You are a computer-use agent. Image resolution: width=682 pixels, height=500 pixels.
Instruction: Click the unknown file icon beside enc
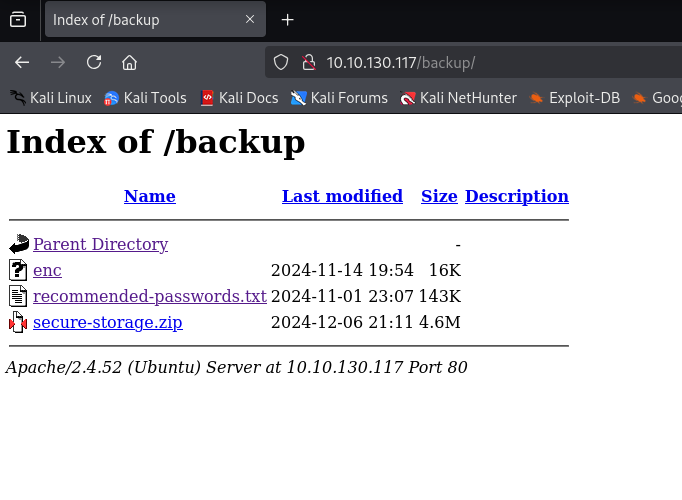[x=18, y=270]
